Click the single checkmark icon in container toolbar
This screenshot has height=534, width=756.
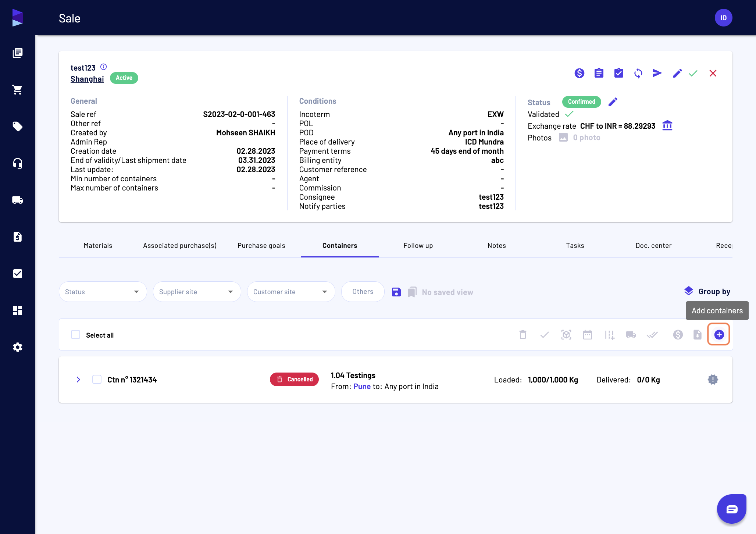click(x=545, y=335)
